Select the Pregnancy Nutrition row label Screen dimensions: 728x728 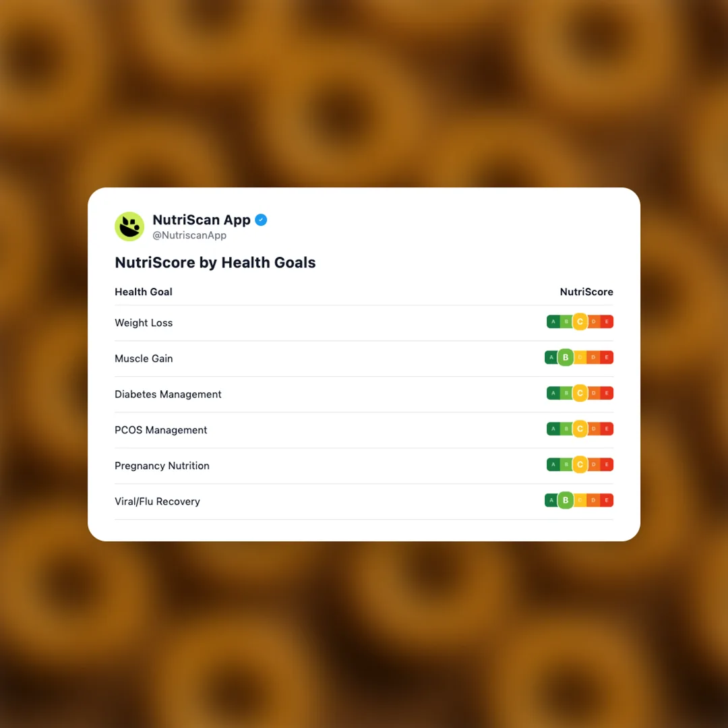pos(162,466)
